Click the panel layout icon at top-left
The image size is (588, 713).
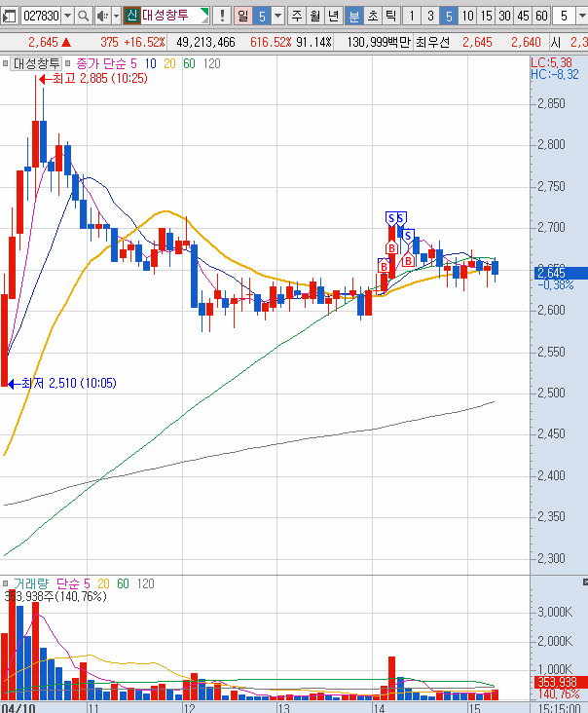pos(10,16)
